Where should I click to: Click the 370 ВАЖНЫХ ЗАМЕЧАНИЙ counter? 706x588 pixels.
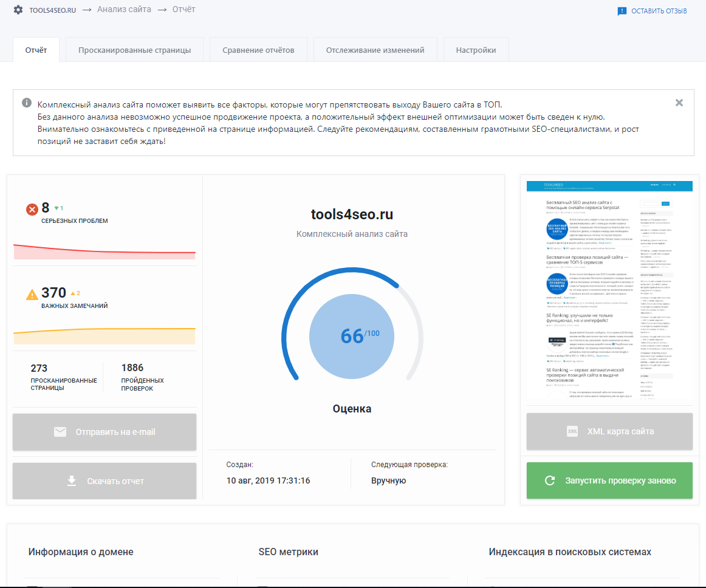tap(74, 298)
